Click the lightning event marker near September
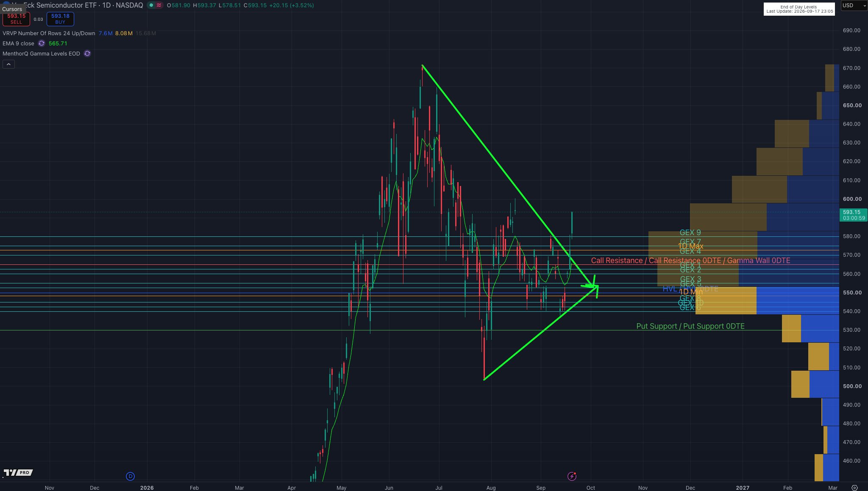The width and height of the screenshot is (868, 491). (x=572, y=476)
